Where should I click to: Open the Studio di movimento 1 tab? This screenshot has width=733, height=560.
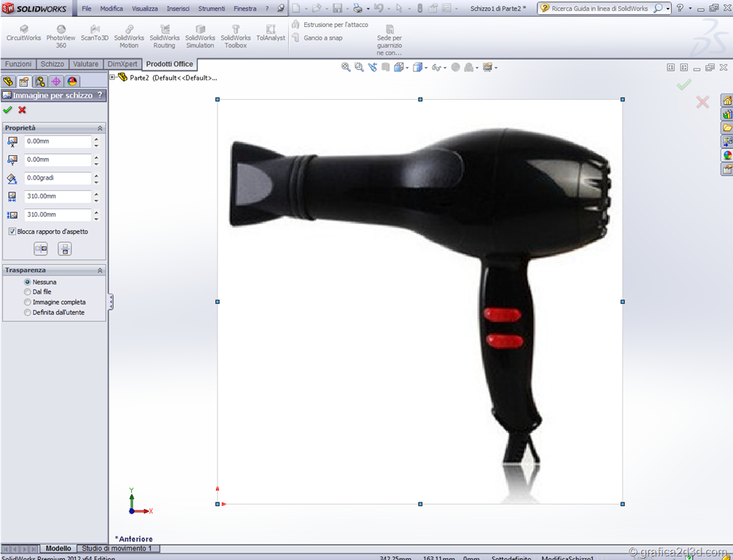pyautogui.click(x=117, y=548)
